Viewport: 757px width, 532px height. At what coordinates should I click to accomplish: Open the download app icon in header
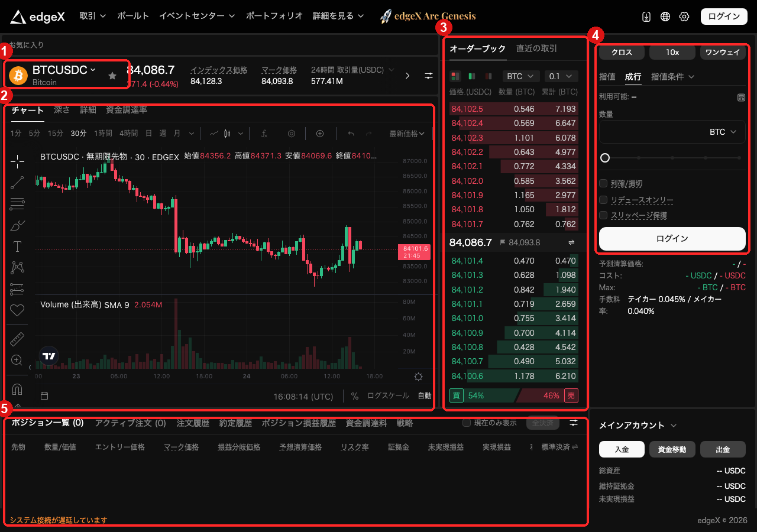(x=646, y=17)
